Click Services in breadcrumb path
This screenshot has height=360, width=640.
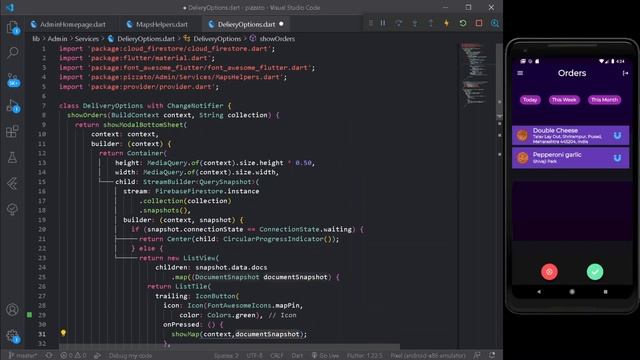click(x=87, y=39)
